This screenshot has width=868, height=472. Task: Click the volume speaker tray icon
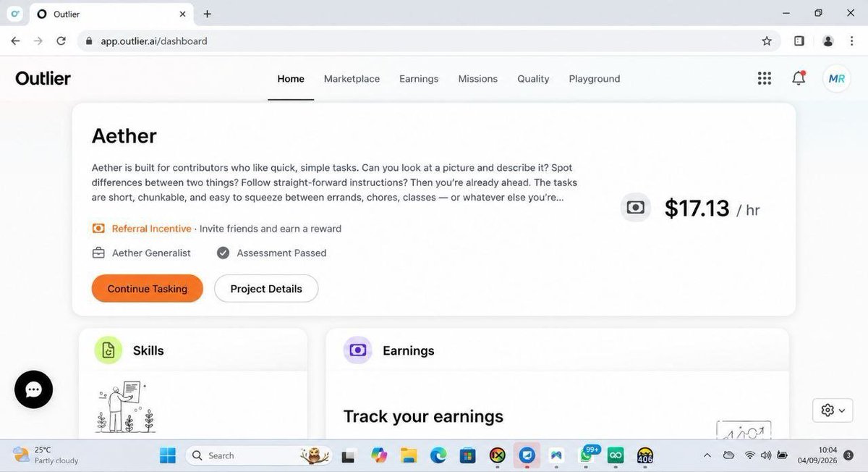(766, 455)
